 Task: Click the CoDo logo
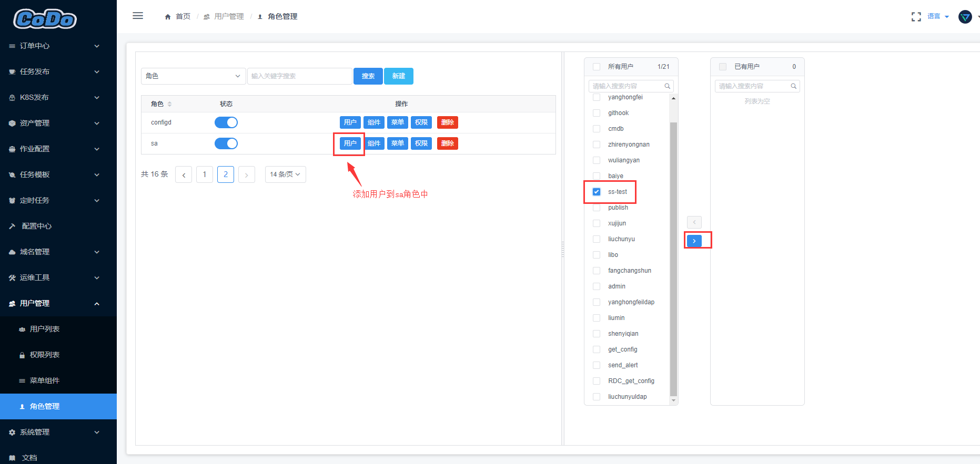pyautogui.click(x=45, y=19)
